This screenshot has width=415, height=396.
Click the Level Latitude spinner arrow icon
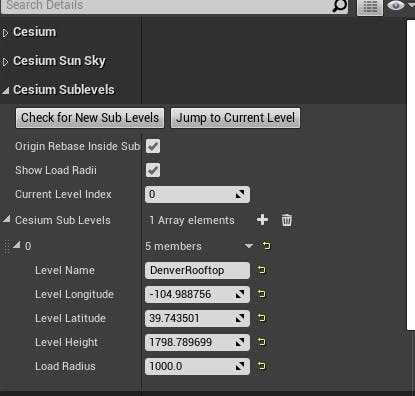(x=240, y=318)
